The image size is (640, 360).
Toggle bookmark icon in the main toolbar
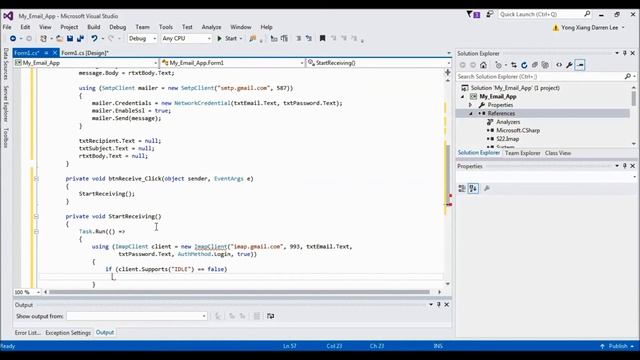point(322,38)
